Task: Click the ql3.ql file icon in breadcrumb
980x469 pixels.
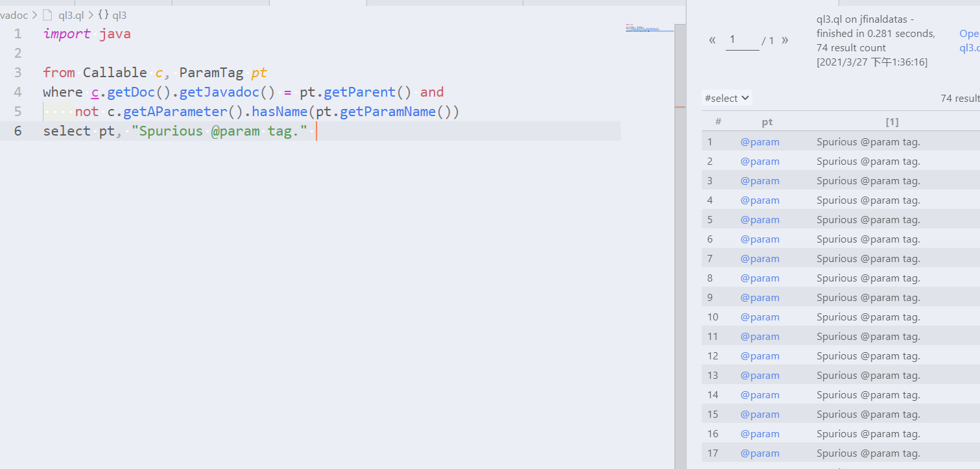Action: [x=47, y=15]
